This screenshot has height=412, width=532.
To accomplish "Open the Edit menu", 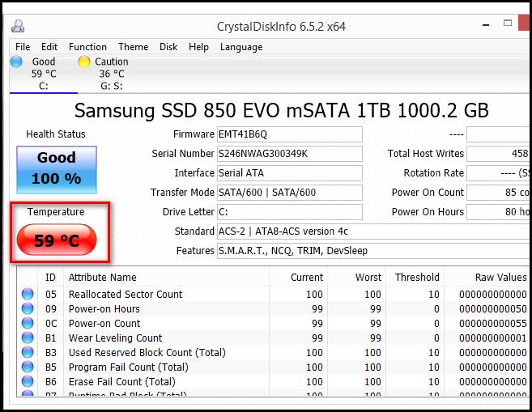I will (49, 47).
